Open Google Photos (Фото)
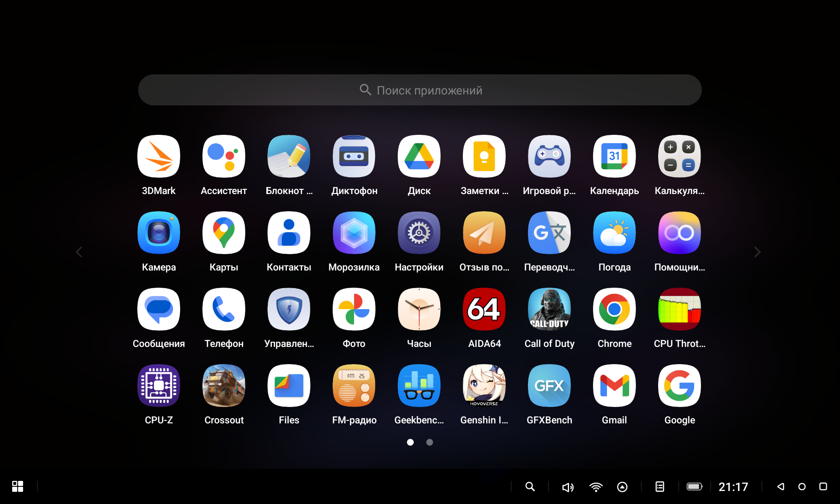Screen dimensions: 840x504 (354, 309)
